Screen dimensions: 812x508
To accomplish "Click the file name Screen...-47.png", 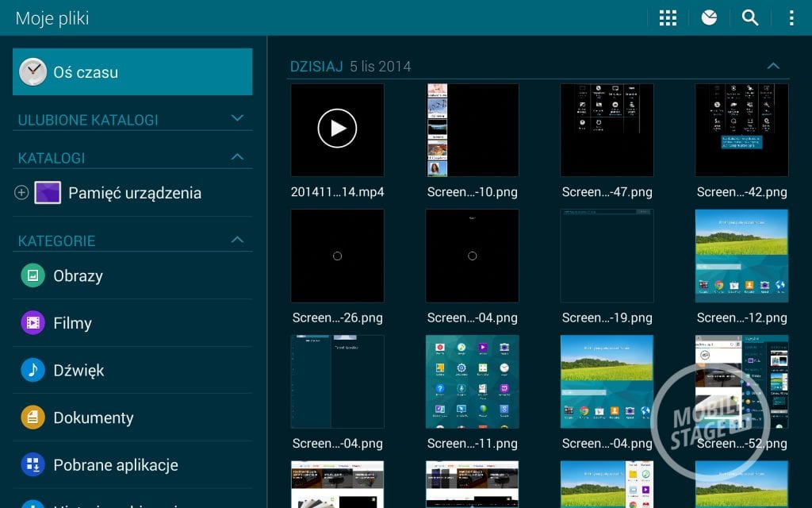I will pyautogui.click(x=607, y=192).
